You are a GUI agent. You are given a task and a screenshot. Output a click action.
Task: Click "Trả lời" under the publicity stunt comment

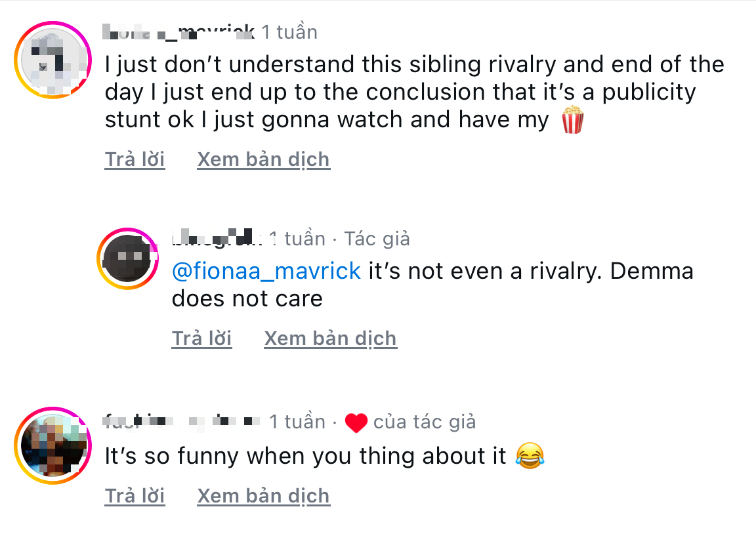pyautogui.click(x=135, y=159)
